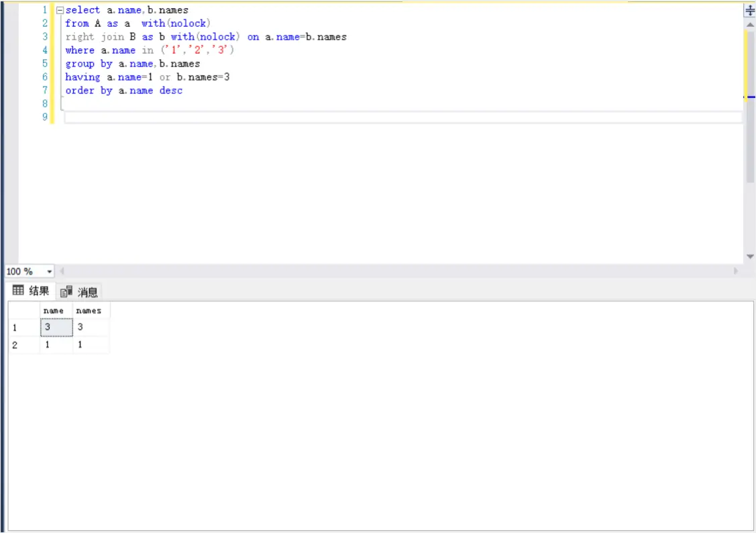Click 'join' keyword on line 3
756x533 pixels.
click(x=112, y=37)
